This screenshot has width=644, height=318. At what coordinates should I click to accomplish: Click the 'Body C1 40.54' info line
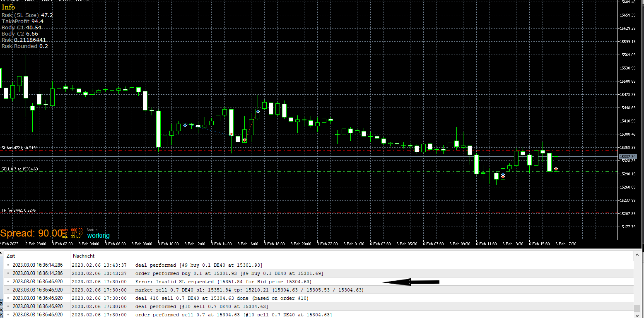coord(22,28)
